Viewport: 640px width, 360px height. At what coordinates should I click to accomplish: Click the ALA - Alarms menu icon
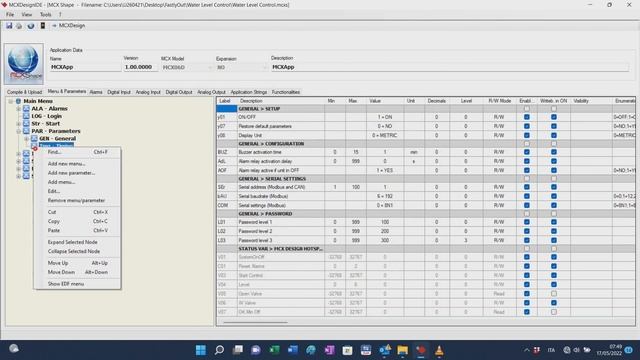coord(27,109)
